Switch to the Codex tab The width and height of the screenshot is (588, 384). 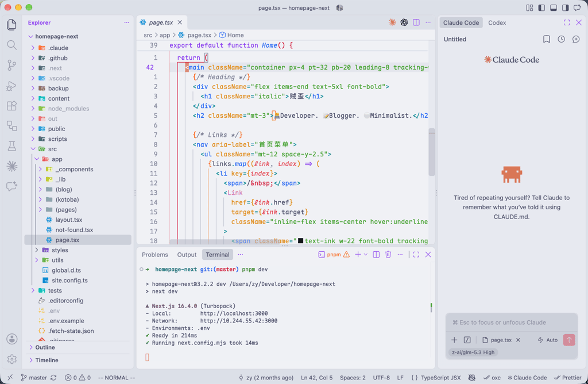pos(497,22)
